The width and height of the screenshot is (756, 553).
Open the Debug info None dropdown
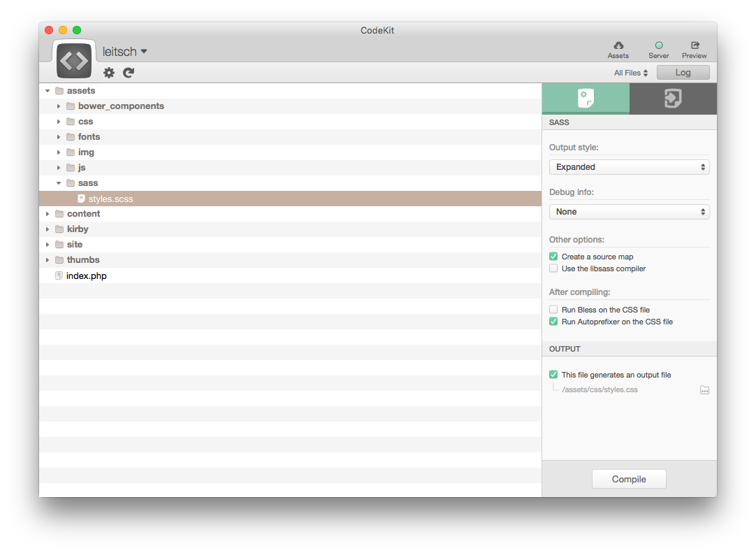(x=629, y=212)
